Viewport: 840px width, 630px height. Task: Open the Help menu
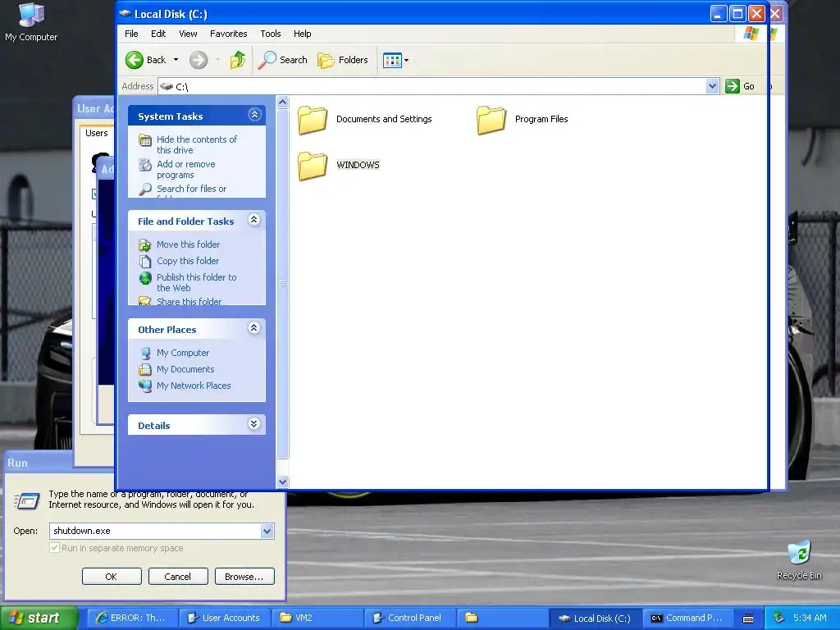[x=302, y=34]
